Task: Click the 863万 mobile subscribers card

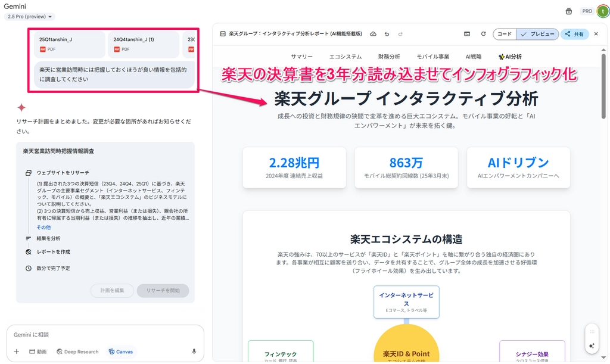Action: [x=406, y=167]
